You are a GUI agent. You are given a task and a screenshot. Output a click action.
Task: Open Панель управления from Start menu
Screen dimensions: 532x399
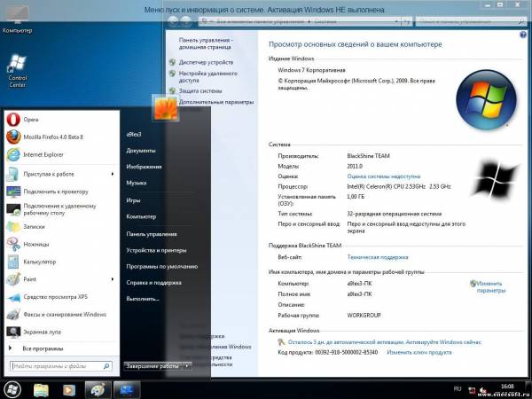[x=152, y=234]
